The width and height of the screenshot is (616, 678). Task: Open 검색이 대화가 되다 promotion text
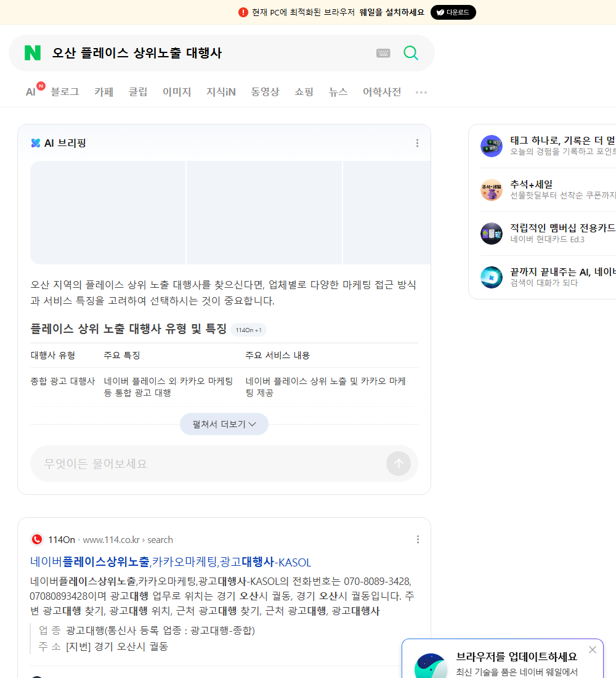pyautogui.click(x=544, y=283)
